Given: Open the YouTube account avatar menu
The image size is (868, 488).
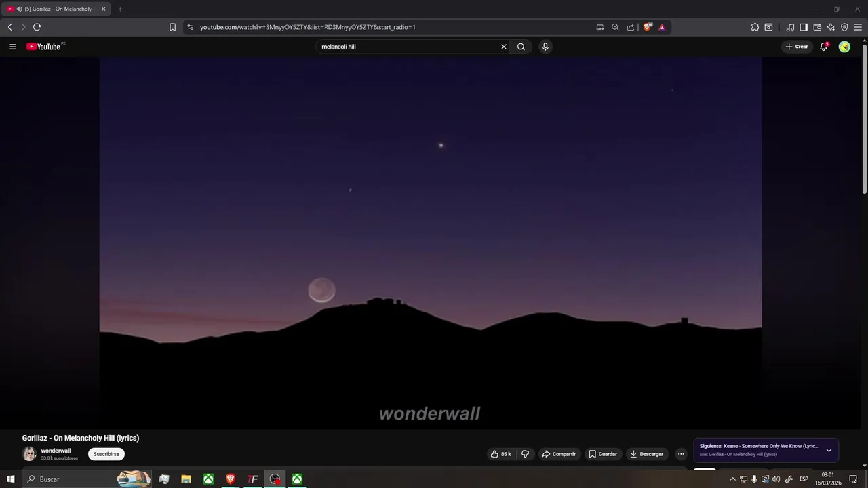Looking at the screenshot, I should 844,47.
